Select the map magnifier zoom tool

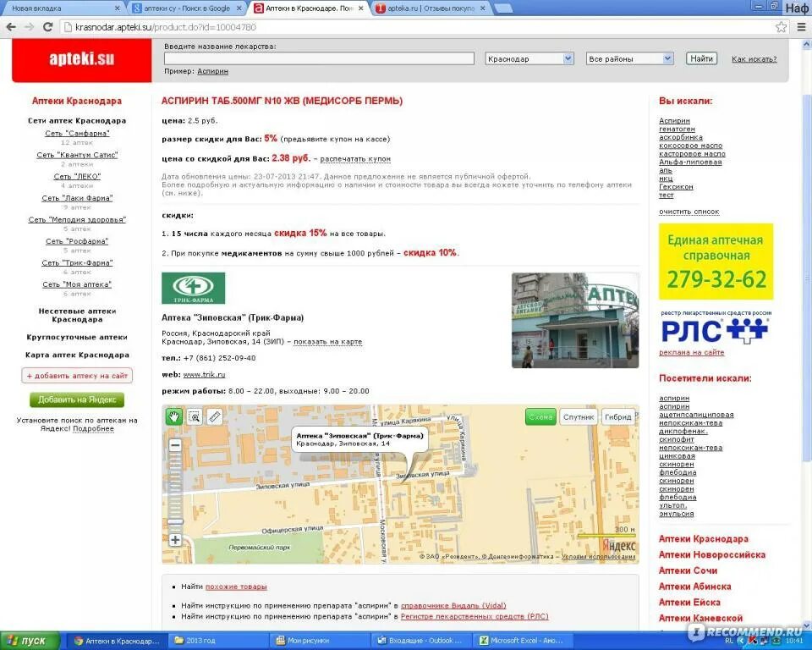tap(195, 416)
